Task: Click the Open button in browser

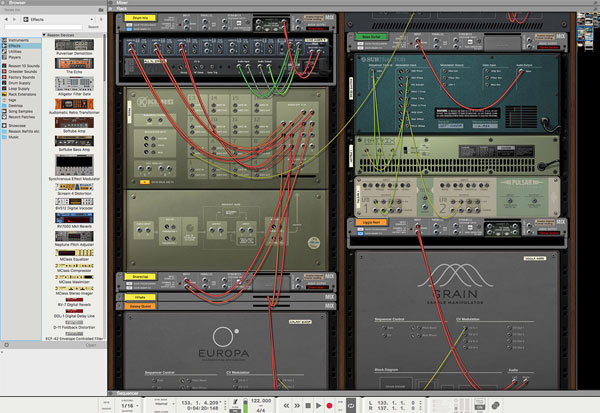Action: (91, 345)
